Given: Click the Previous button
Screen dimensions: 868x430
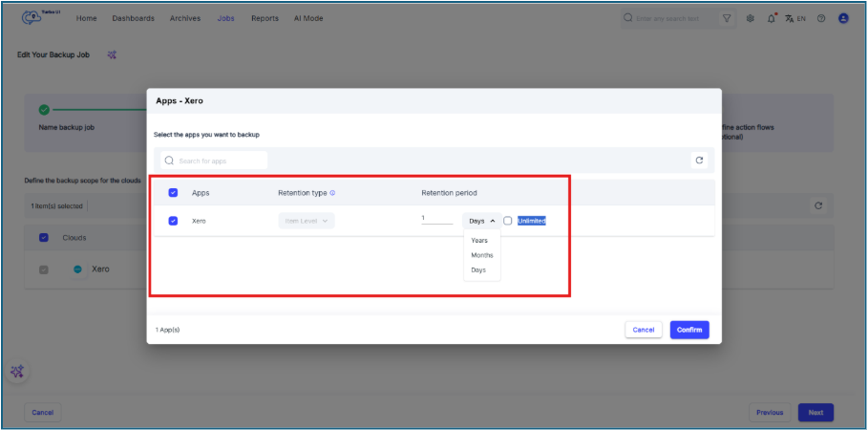Looking at the screenshot, I should point(770,412).
